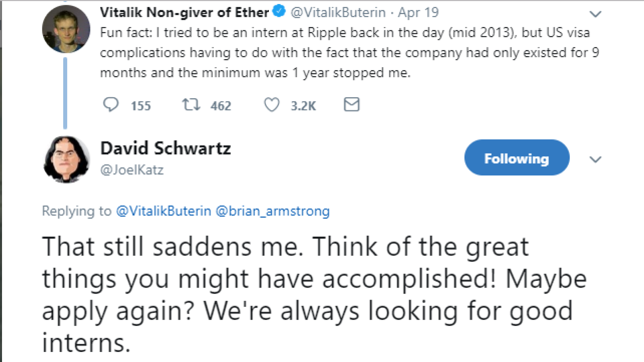The image size is (644, 362).
Task: Expand options chevron on Vitalik's tweet
Action: [x=595, y=14]
